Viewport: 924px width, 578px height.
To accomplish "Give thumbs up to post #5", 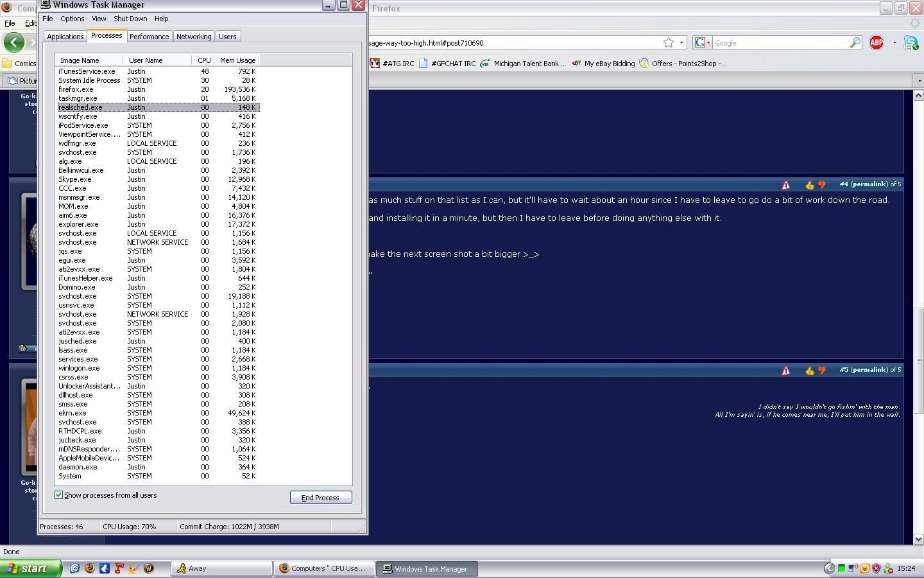I will pyautogui.click(x=809, y=371).
